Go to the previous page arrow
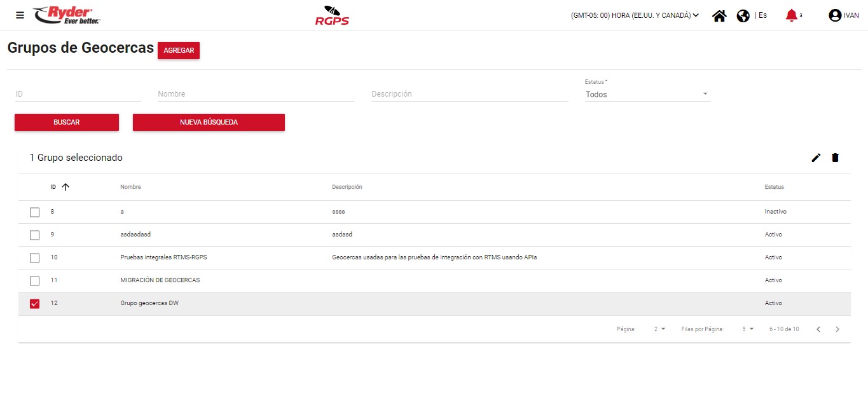Screen dimensions: 868x417 (x=818, y=329)
